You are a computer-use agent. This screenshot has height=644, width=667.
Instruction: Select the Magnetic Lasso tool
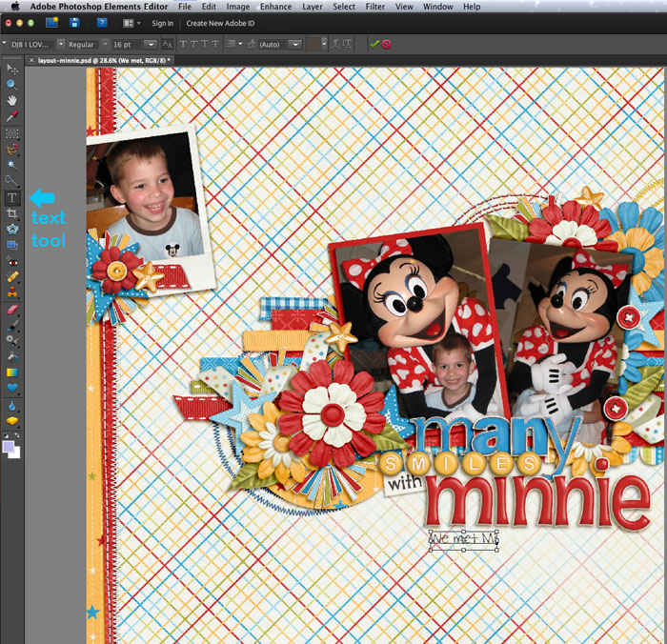pos(11,150)
